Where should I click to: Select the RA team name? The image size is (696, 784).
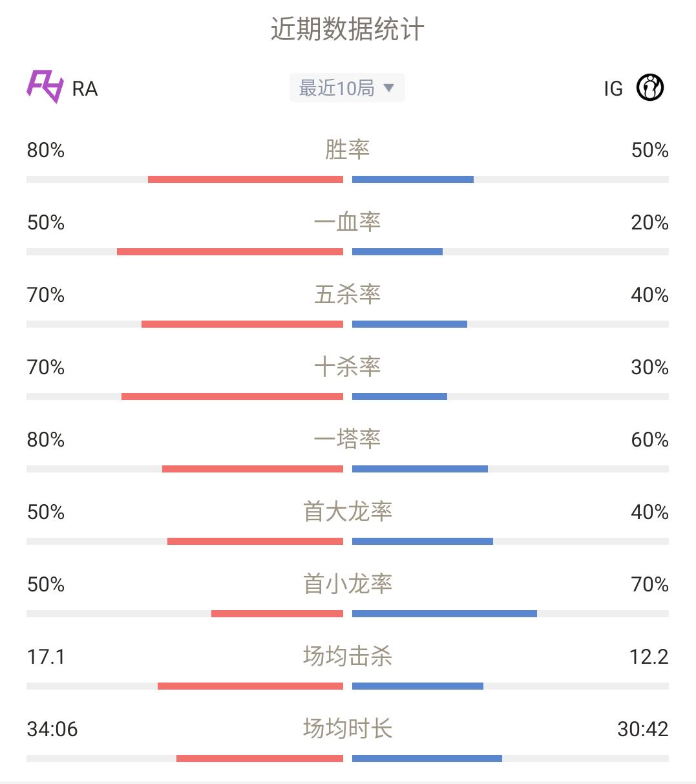(x=85, y=89)
